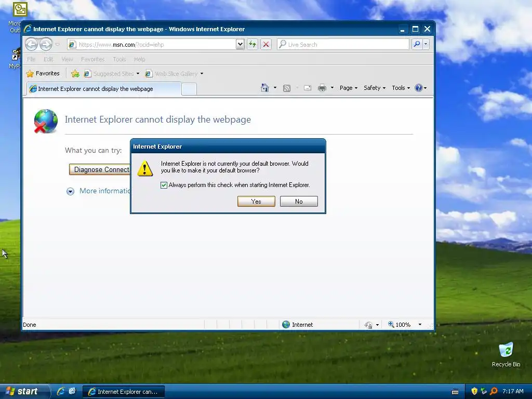Click the orange magnifier tray icon
Viewport: 532px width, 399px height.
click(x=494, y=391)
